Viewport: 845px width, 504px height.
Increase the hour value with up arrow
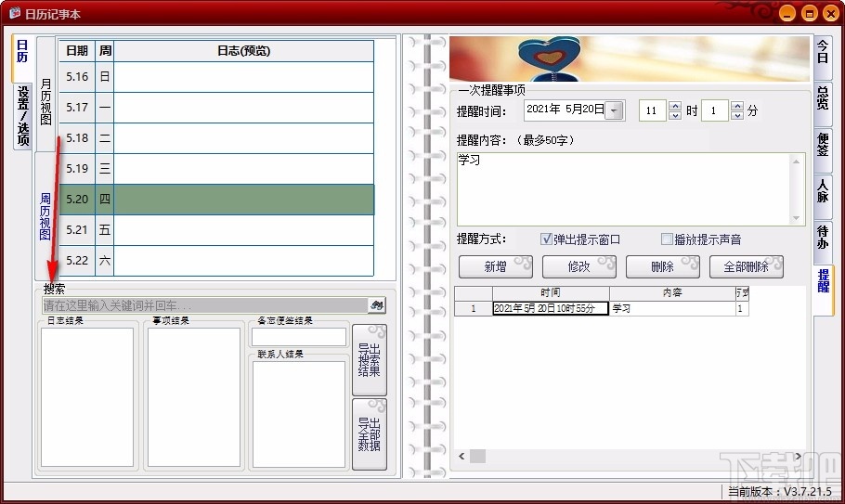pyautogui.click(x=675, y=106)
